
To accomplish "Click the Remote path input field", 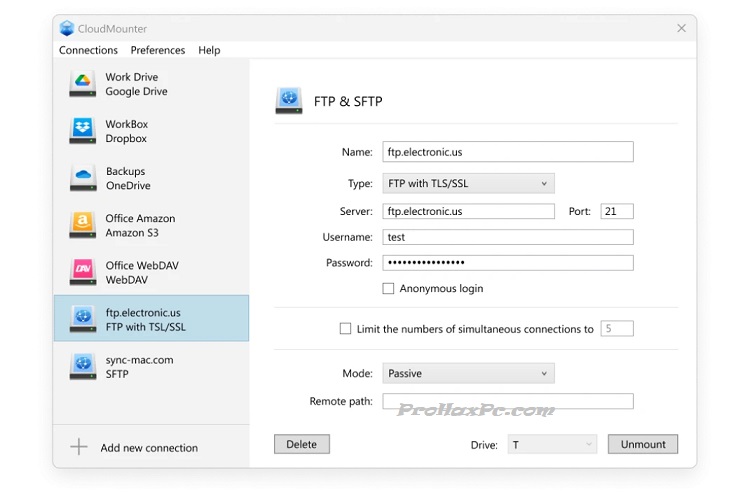I will [508, 401].
